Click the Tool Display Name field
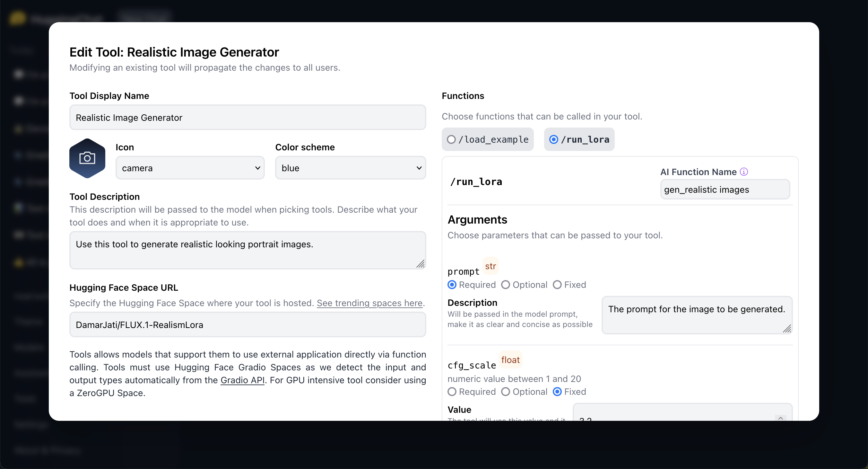Viewport: 868px width, 469px height. [248, 118]
